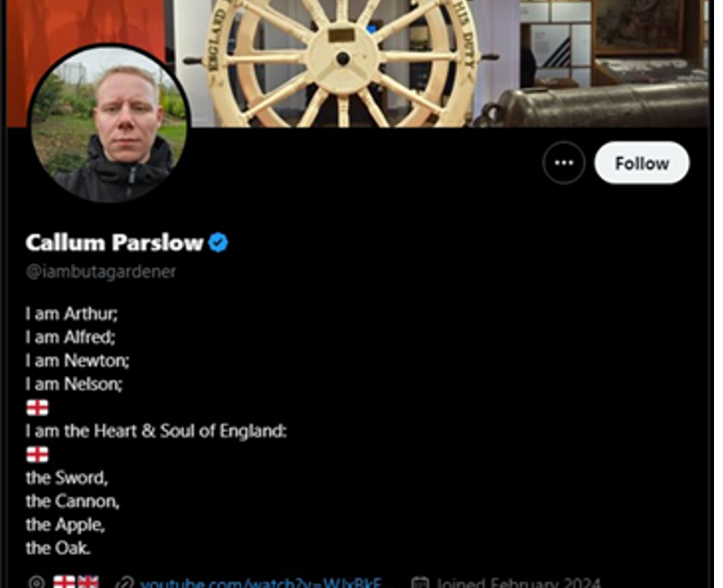Click the location pin icon

tap(37, 582)
